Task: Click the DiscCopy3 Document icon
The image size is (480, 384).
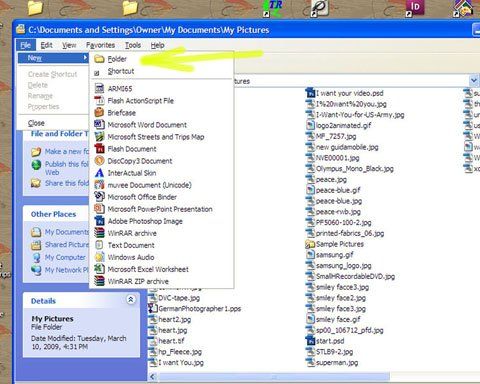Action: pos(99,161)
